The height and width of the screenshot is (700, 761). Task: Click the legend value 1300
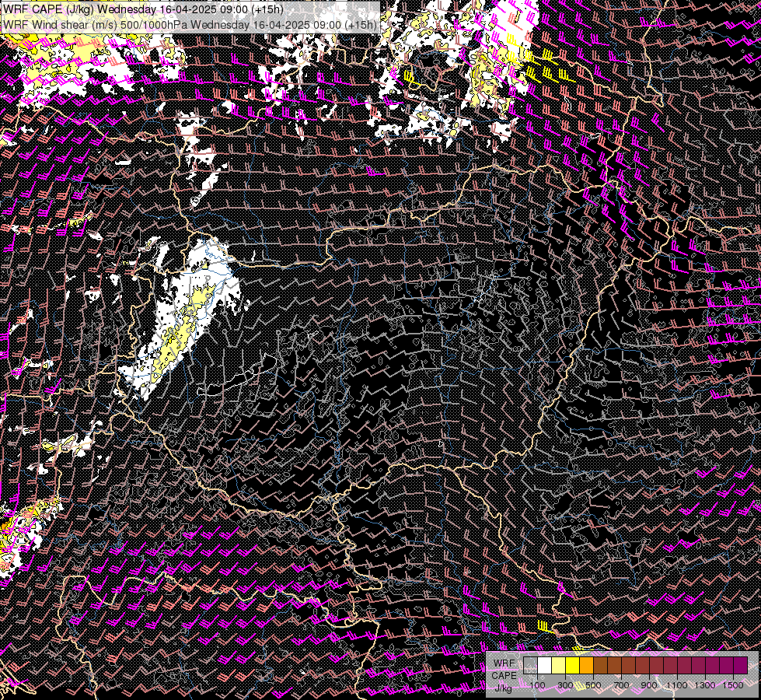pos(705,685)
